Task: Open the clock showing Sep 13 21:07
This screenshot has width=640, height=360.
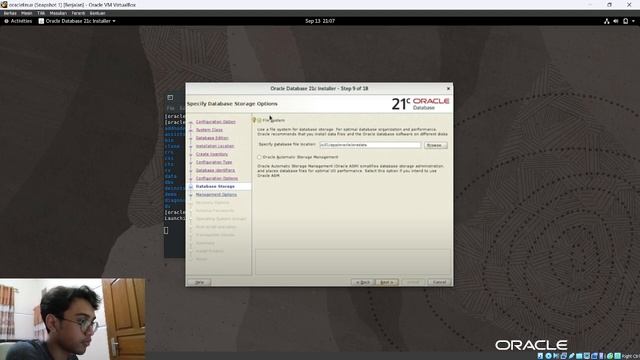Action: [320, 21]
